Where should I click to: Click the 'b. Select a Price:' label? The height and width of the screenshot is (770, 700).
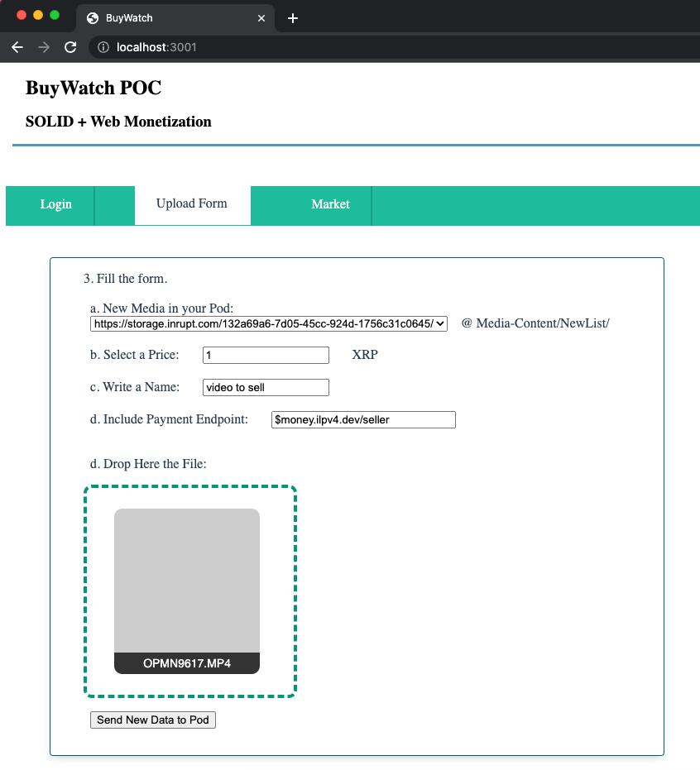[x=135, y=355]
